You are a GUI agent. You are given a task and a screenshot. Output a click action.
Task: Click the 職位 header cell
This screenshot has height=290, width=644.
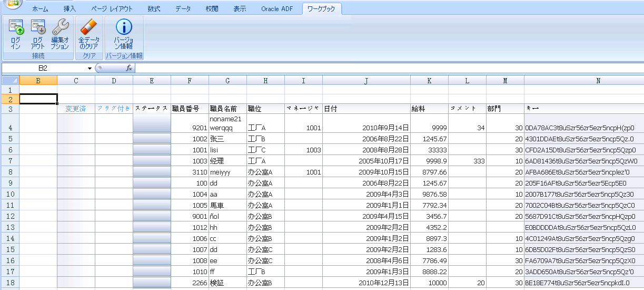click(266, 109)
